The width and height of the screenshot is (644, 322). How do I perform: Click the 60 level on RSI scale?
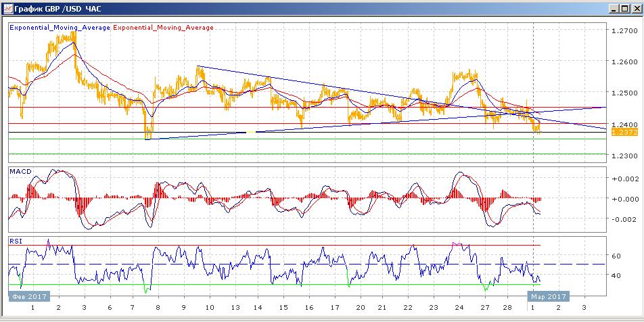616,256
